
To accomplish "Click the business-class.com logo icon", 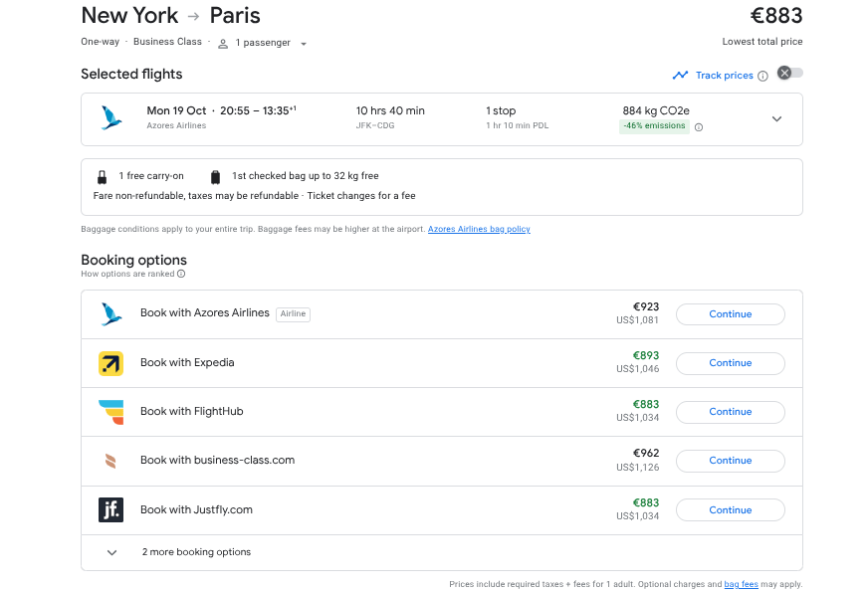I will [110, 461].
